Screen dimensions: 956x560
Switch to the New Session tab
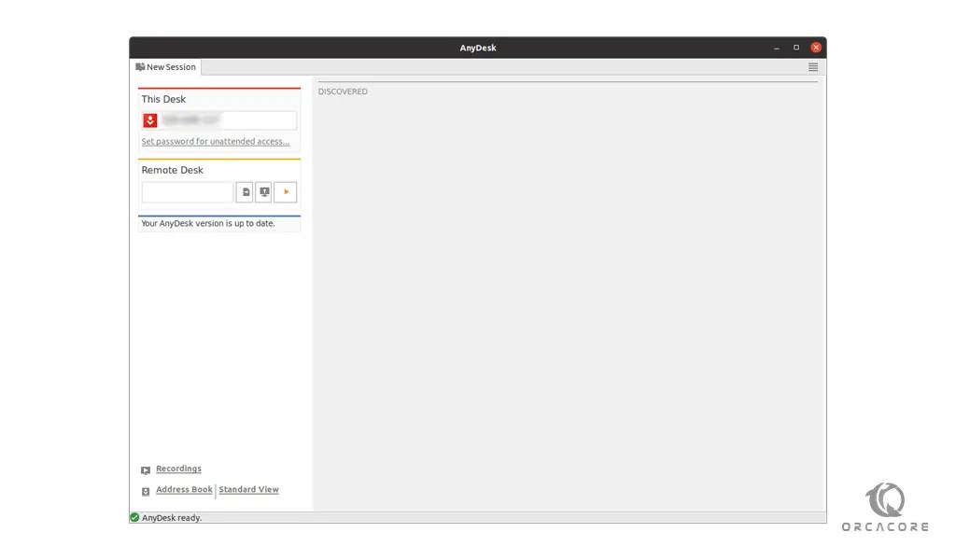(x=168, y=66)
